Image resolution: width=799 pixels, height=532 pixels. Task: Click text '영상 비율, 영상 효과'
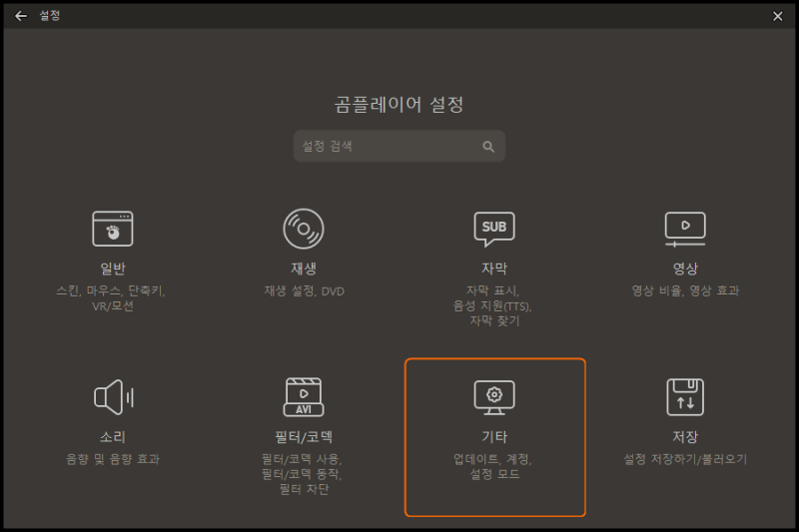coord(685,290)
